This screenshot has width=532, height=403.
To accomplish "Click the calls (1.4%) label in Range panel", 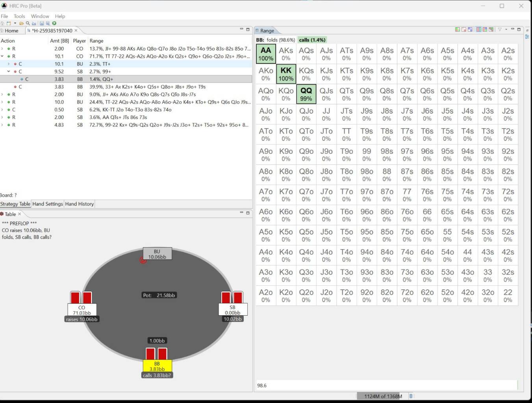I will (312, 40).
